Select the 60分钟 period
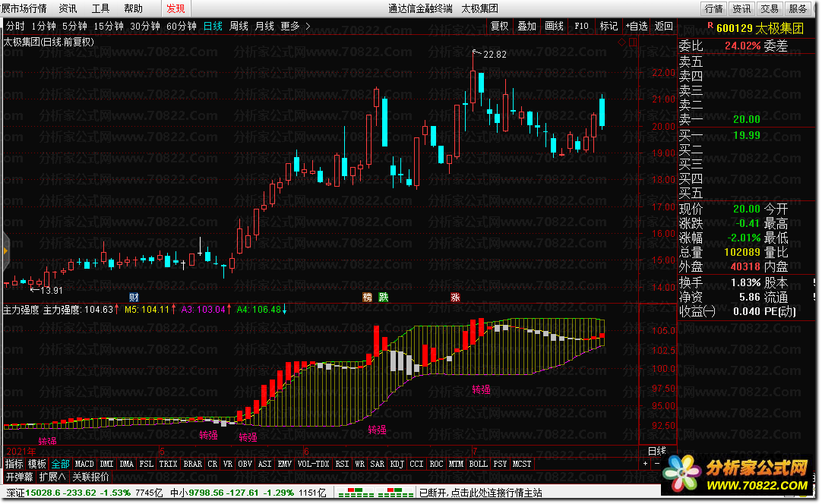 (182, 26)
